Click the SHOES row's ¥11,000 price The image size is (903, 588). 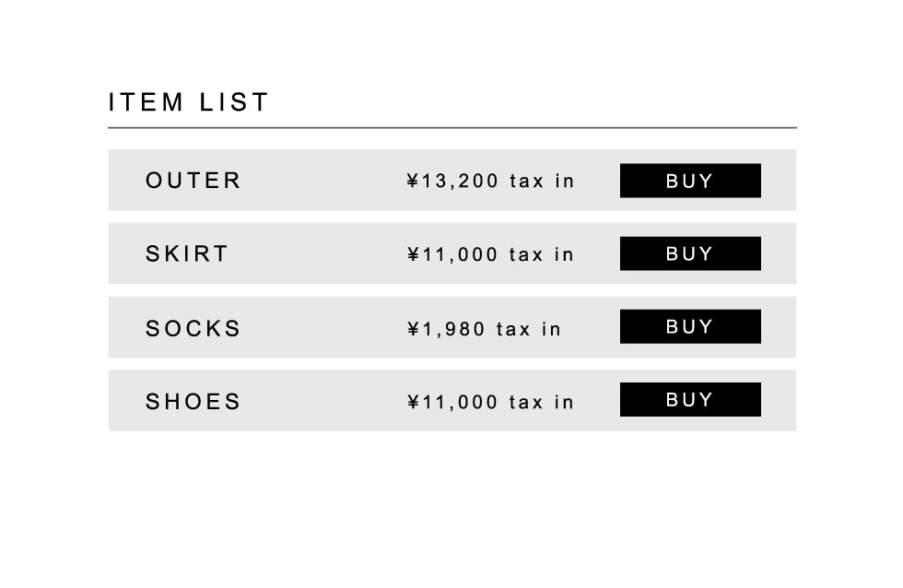click(x=452, y=403)
